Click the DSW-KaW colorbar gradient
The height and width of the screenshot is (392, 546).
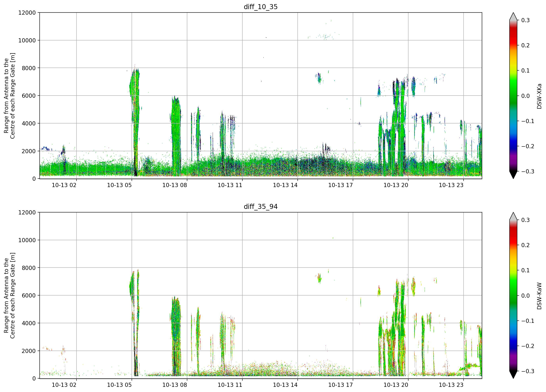click(x=513, y=295)
